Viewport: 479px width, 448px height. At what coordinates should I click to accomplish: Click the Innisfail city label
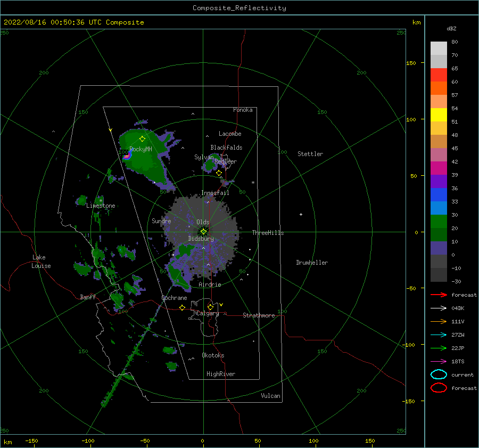pyautogui.click(x=216, y=193)
